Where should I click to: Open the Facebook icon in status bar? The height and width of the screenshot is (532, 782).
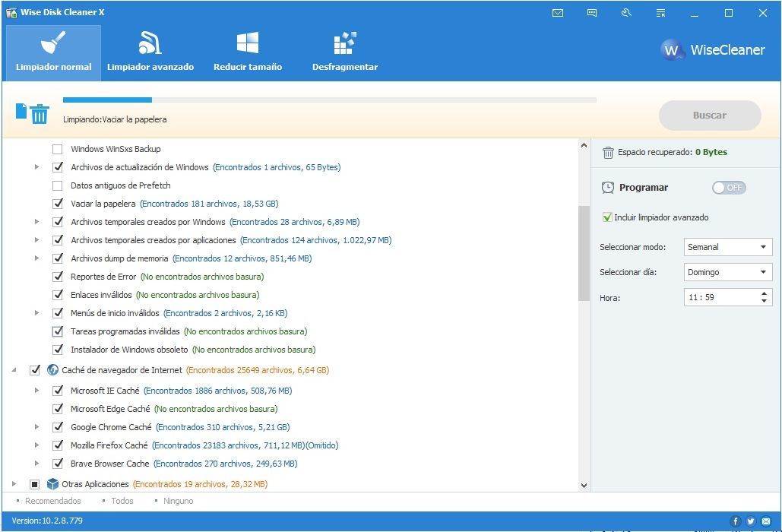click(x=735, y=521)
